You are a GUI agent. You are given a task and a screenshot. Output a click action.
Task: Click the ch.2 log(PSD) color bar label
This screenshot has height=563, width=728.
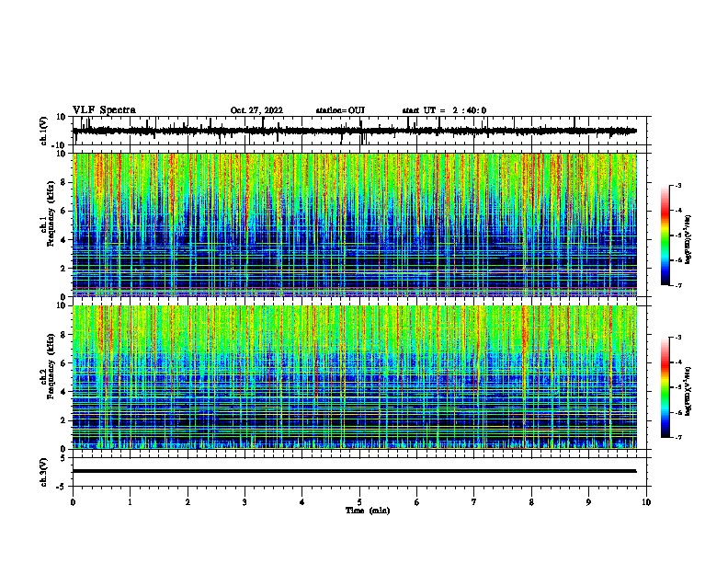click(x=688, y=391)
